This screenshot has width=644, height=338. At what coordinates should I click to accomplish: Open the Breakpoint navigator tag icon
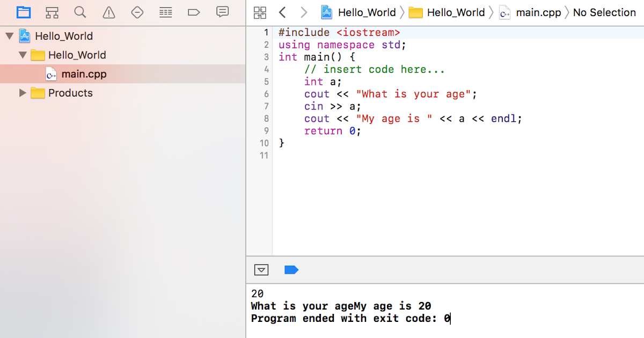tap(194, 12)
